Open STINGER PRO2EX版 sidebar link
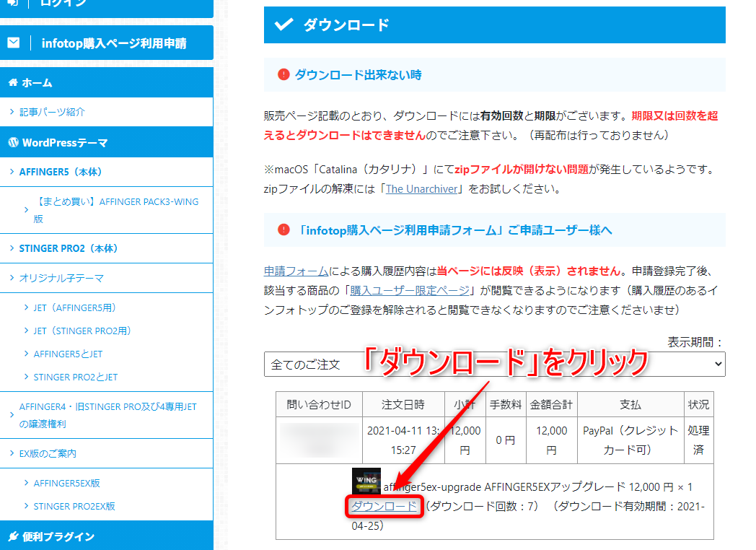The height and width of the screenshot is (550, 756). click(75, 506)
